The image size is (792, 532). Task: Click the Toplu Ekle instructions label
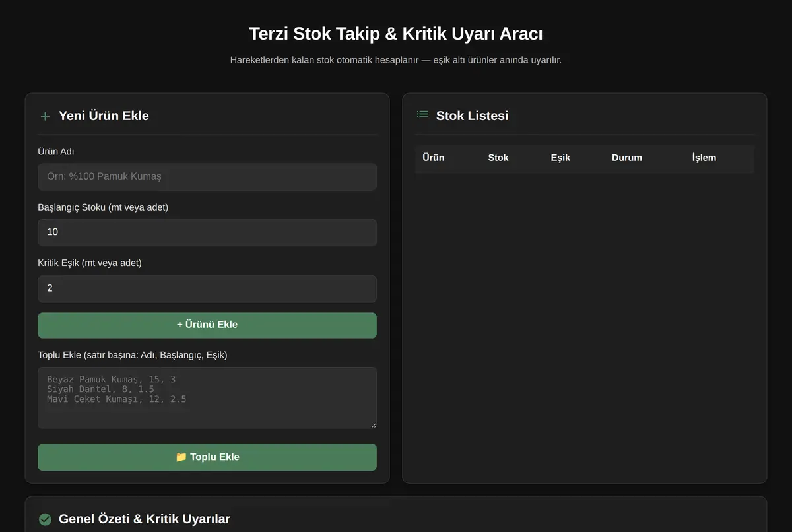[x=133, y=355]
